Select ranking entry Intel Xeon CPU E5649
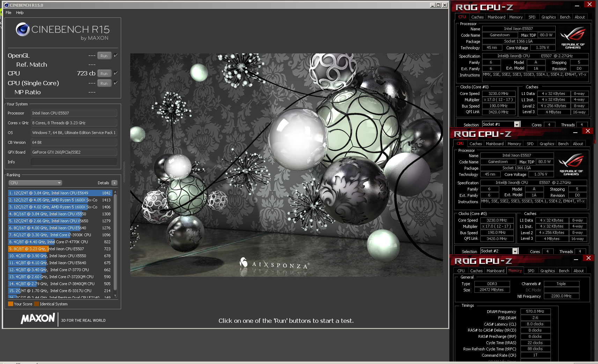The width and height of the screenshot is (598, 364). [60, 193]
